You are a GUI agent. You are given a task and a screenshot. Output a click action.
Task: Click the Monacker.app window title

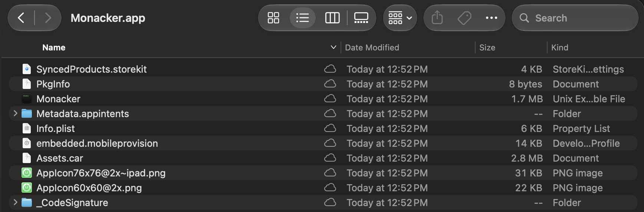108,18
